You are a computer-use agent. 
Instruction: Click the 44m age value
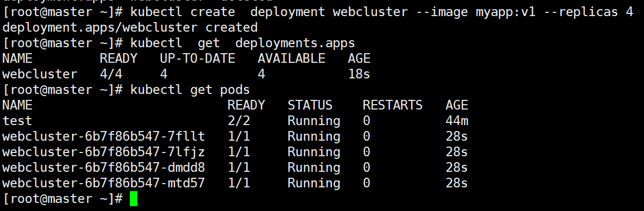[x=457, y=121]
